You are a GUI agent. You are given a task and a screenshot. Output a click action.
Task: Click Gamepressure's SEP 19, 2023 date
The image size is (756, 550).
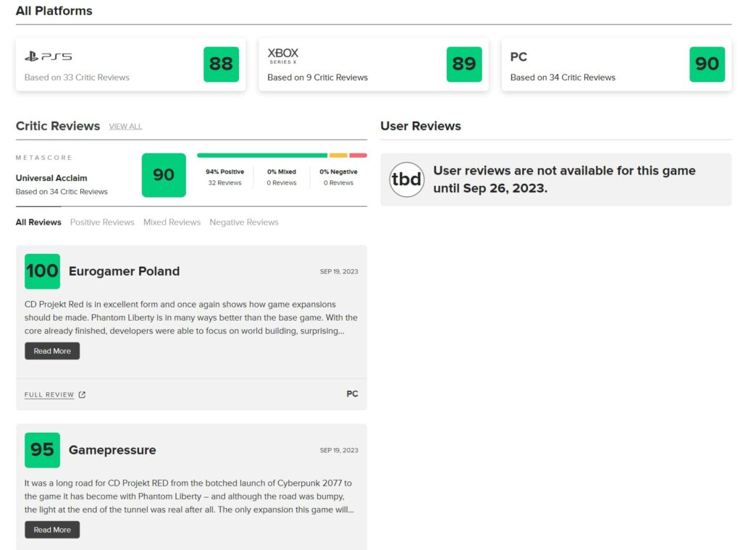[339, 451]
